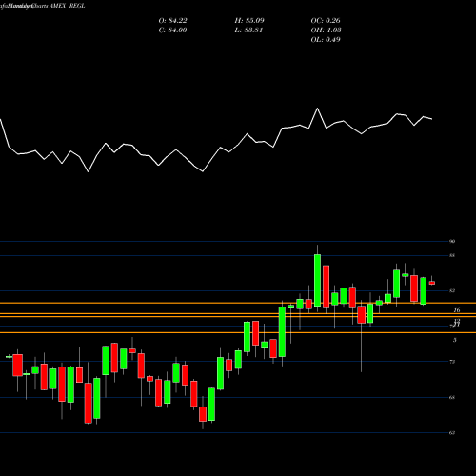The width and height of the screenshot is (476, 476).
Task: Click the peak of the white line chart
Action: point(317,109)
